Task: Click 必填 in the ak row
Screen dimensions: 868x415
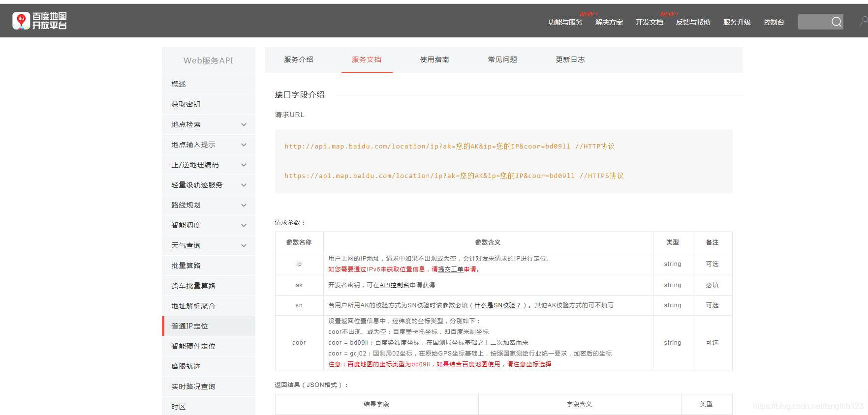Action: (712, 285)
